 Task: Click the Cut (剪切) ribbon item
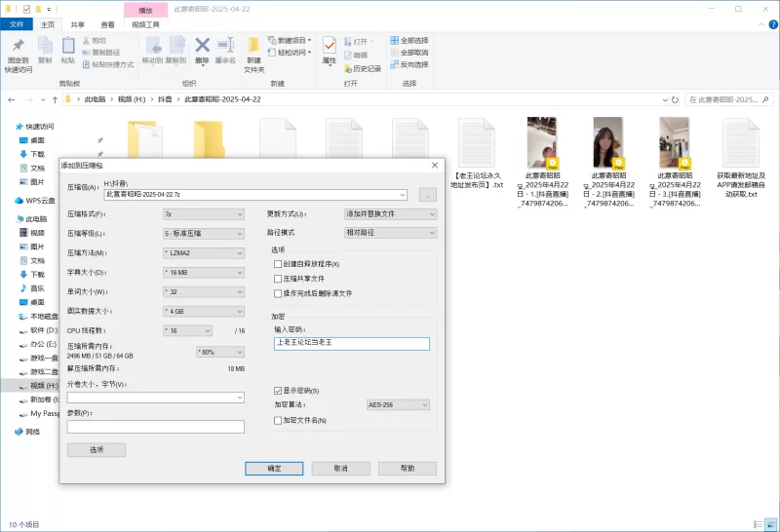[95, 40]
